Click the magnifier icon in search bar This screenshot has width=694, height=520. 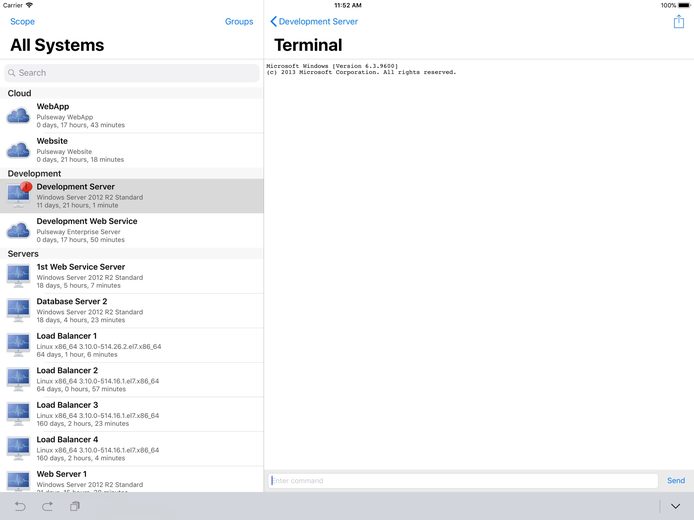12,73
